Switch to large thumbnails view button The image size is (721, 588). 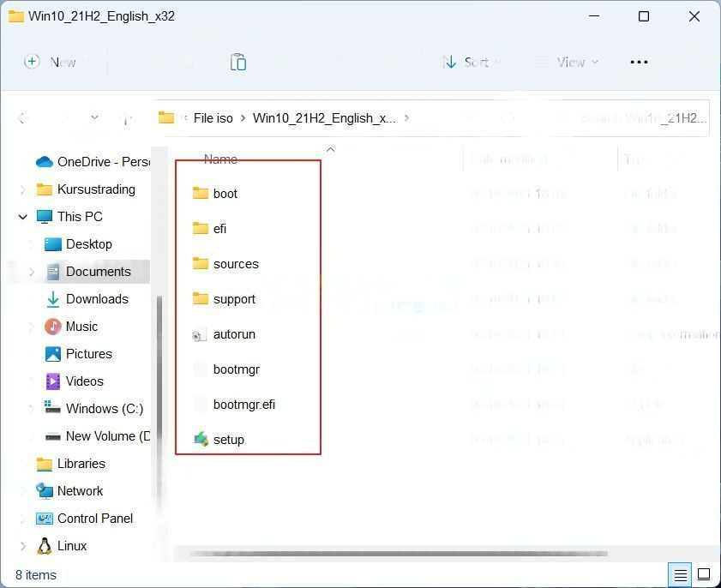click(704, 574)
